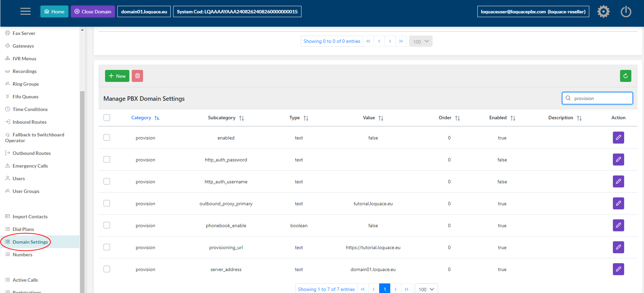Click the green refresh icon button
The image size is (644, 293).
(626, 76)
